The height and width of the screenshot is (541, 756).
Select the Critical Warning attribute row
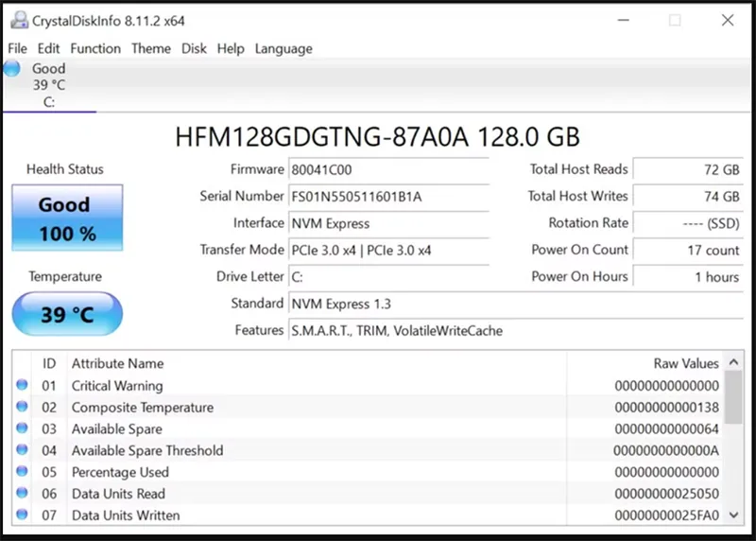[x=368, y=386]
